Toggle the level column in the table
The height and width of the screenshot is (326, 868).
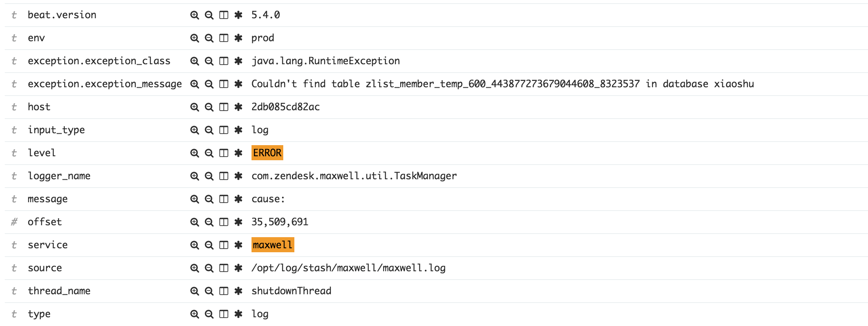(x=223, y=152)
